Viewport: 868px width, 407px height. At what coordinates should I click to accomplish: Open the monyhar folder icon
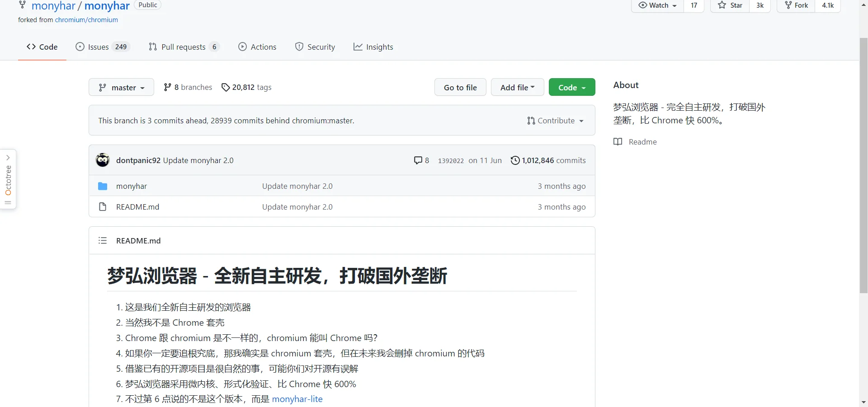[103, 186]
